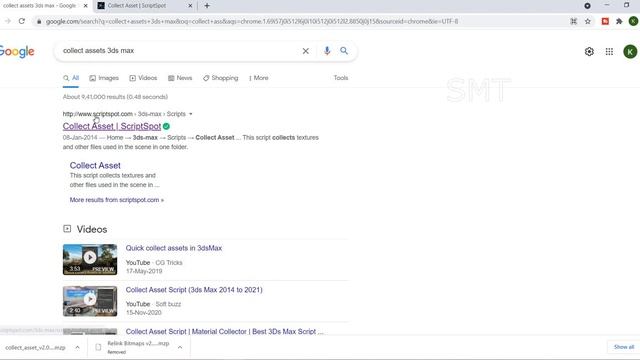640x360 pixels.
Task: Open Collect Asset Script 2014 to 2021 video
Action: [x=194, y=290]
